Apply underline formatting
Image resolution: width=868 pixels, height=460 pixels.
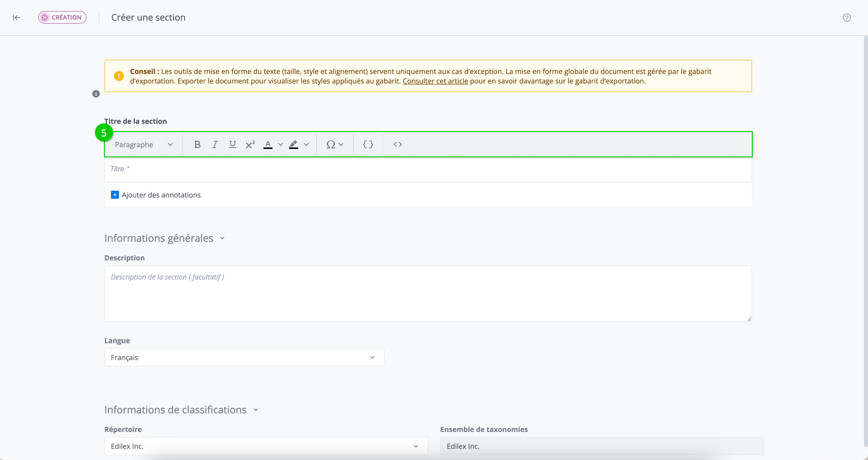click(x=232, y=145)
